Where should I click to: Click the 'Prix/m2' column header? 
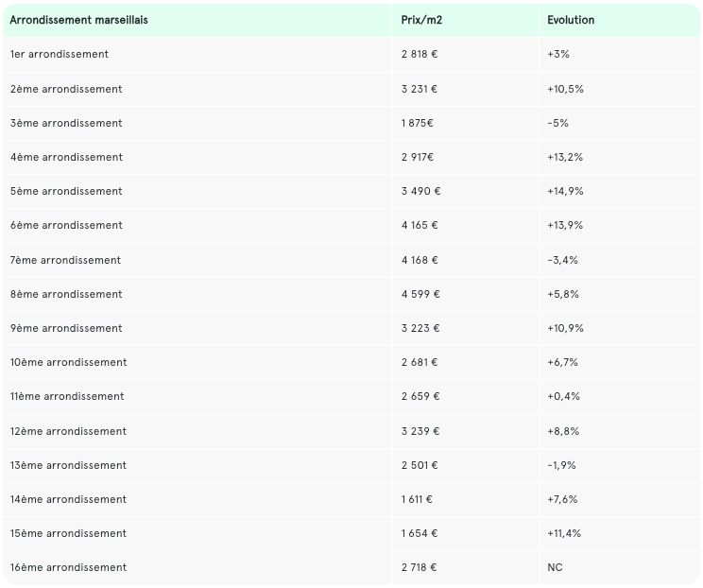point(420,20)
